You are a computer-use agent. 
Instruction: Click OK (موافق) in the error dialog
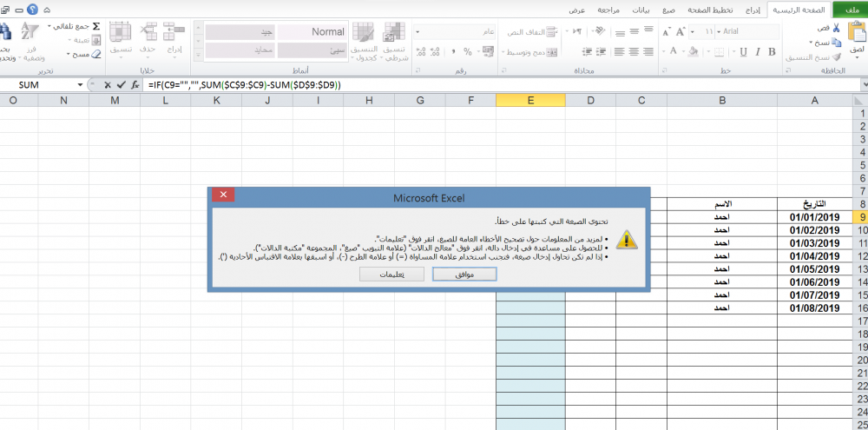pos(464,274)
